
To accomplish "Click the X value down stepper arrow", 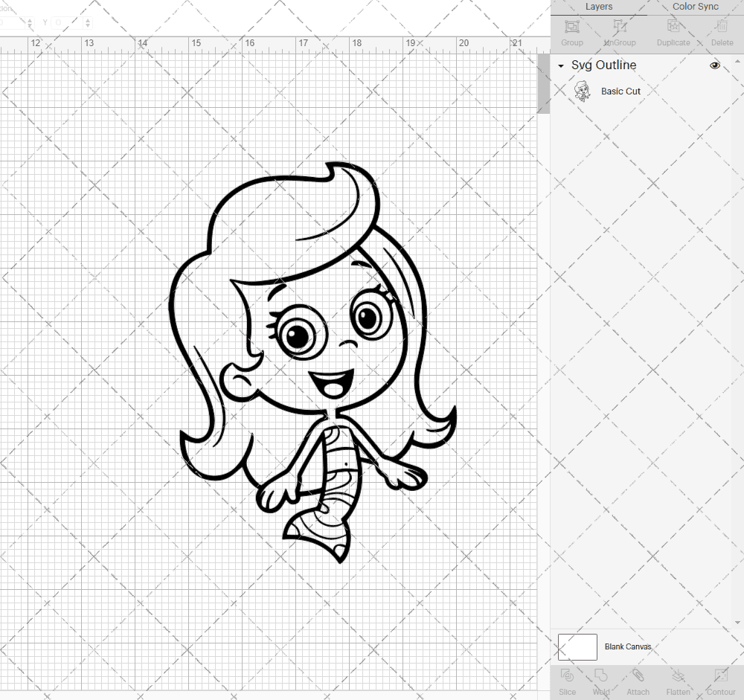I will pos(30,25).
